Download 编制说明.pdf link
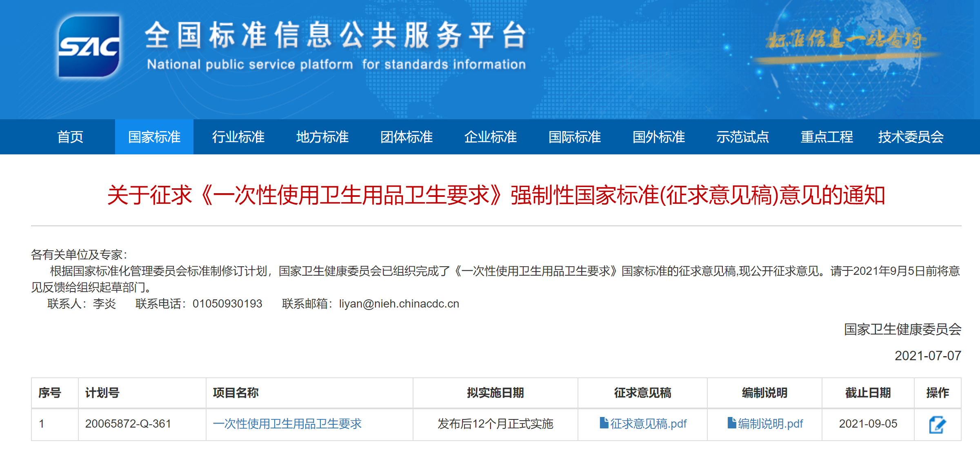This screenshot has width=980, height=457. [771, 424]
